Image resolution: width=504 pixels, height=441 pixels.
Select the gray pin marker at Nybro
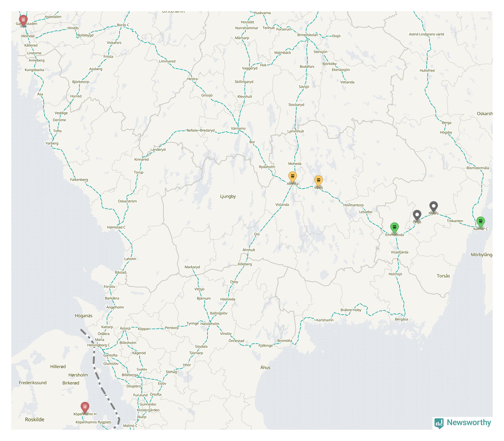[434, 206]
